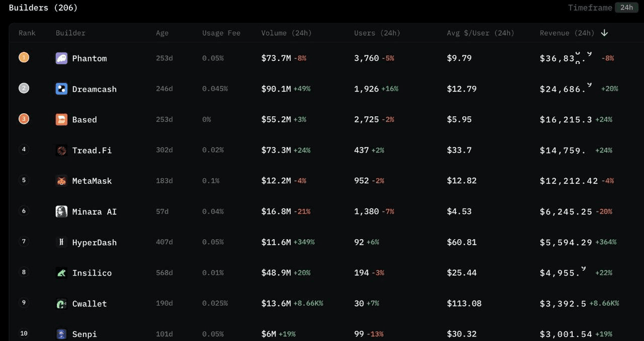644x341 pixels.
Task: Click the gold rank 1 medal badge
Action: (24, 57)
